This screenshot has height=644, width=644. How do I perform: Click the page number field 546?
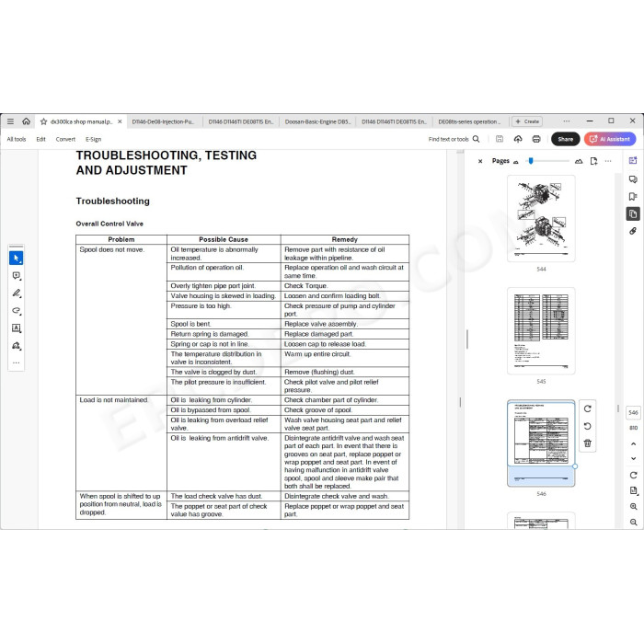point(633,413)
